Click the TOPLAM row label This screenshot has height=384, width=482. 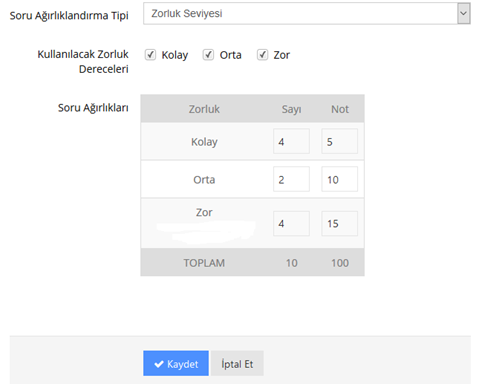click(x=204, y=263)
